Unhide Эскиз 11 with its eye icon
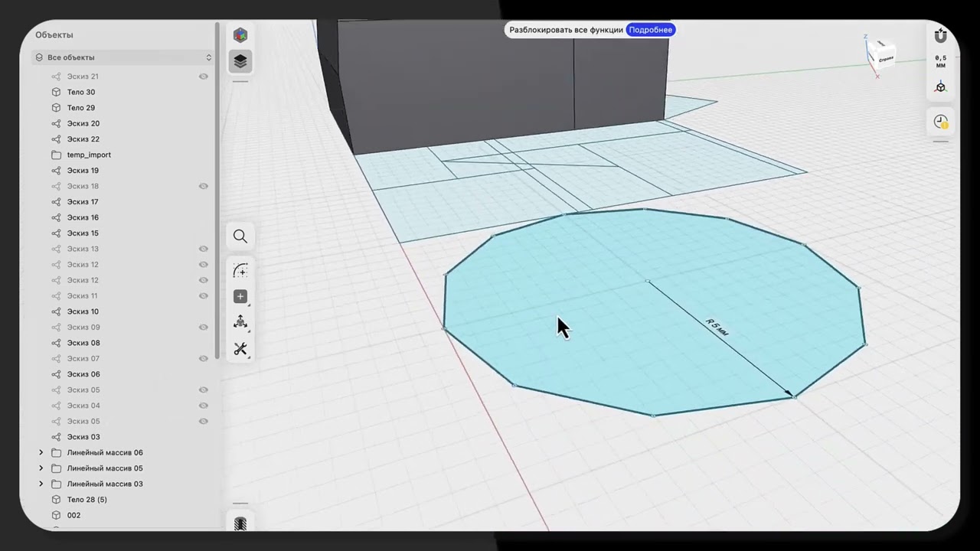 204,295
